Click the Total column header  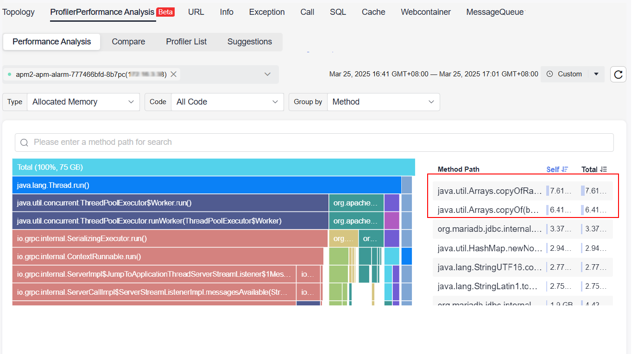click(x=589, y=169)
